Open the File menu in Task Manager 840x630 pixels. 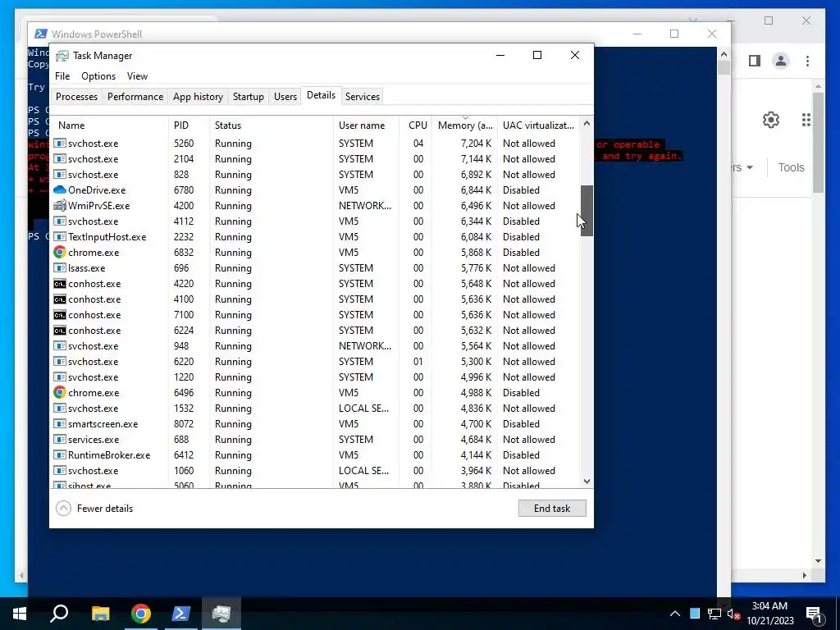(x=62, y=76)
